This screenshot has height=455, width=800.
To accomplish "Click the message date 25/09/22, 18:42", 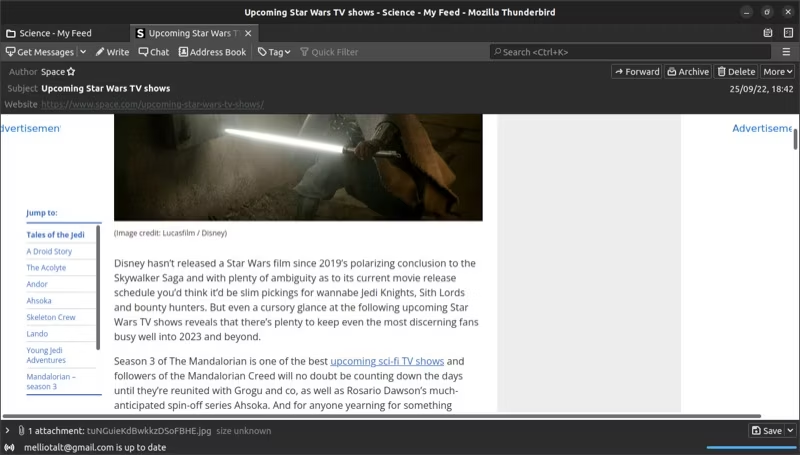I will [x=761, y=89].
